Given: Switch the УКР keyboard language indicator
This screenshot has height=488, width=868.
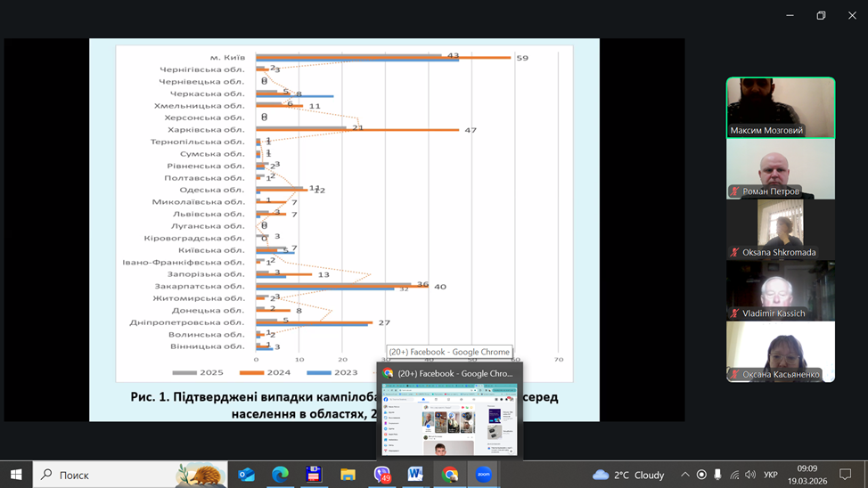Looking at the screenshot, I should tap(772, 475).
